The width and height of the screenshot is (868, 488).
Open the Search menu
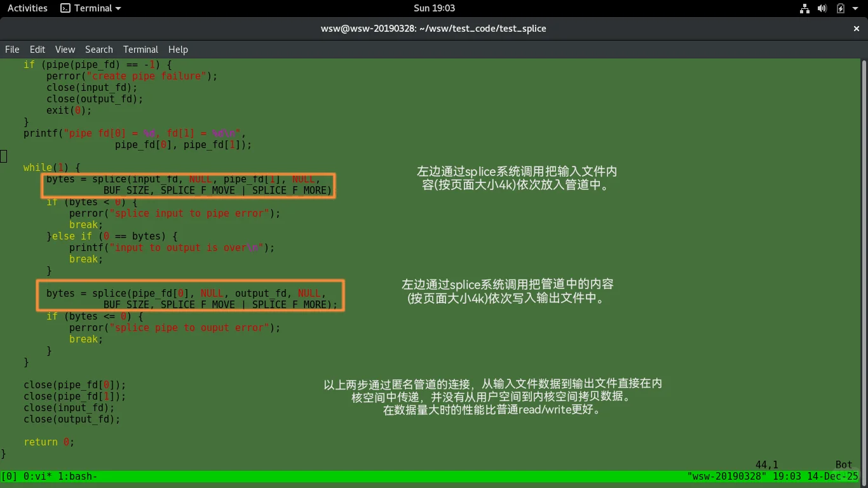(98, 50)
